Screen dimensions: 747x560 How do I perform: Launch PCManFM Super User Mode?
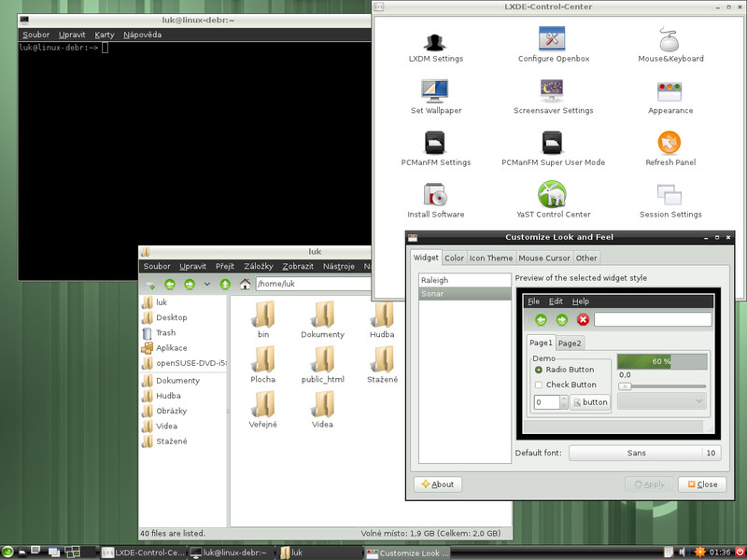tap(553, 148)
